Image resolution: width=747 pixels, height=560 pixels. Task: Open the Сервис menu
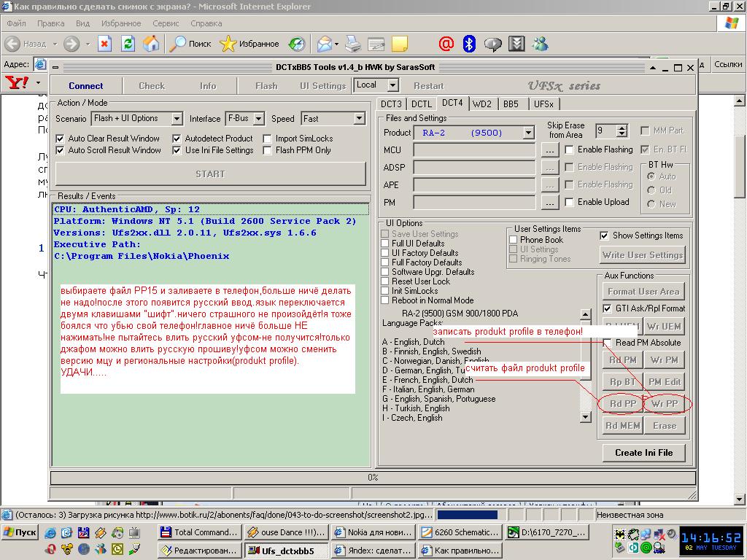tap(166, 23)
